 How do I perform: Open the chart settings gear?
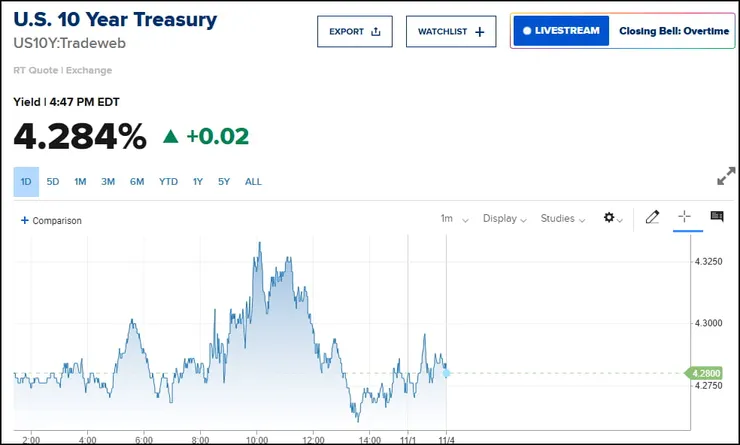609,218
